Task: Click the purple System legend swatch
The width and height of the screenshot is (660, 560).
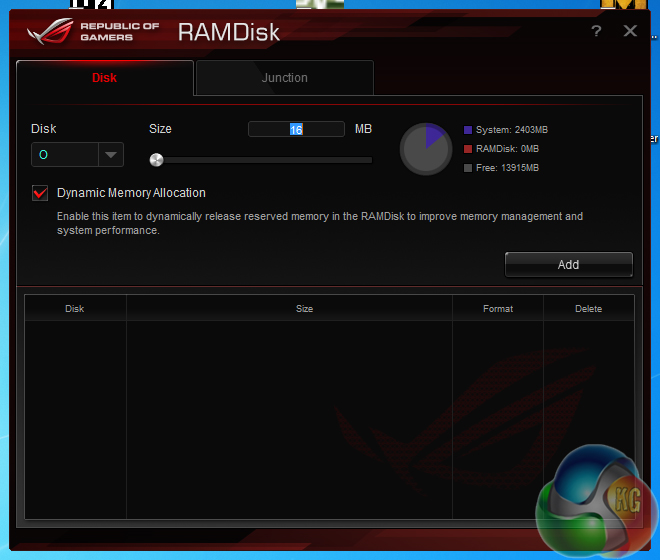Action: click(468, 130)
